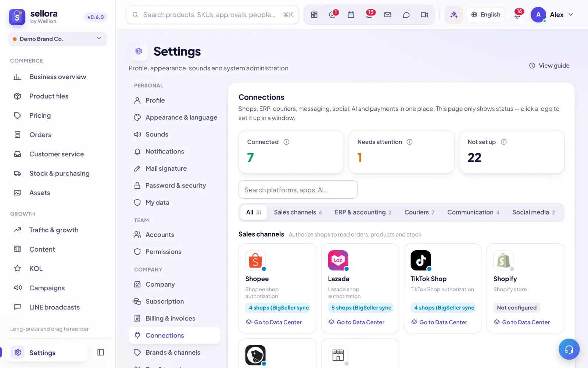Open the mail envelope icon in toolbar
588x368 pixels.
(x=388, y=15)
